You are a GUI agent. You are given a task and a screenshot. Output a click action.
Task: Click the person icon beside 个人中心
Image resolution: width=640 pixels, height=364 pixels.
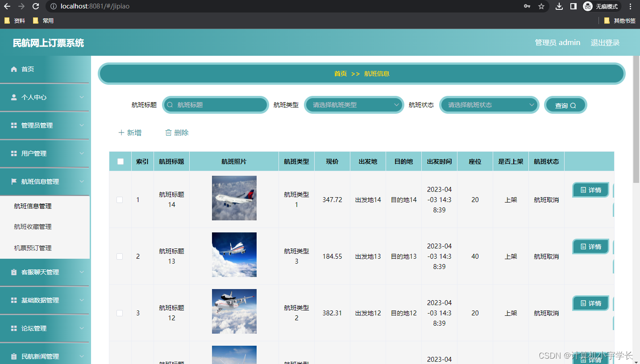14,97
